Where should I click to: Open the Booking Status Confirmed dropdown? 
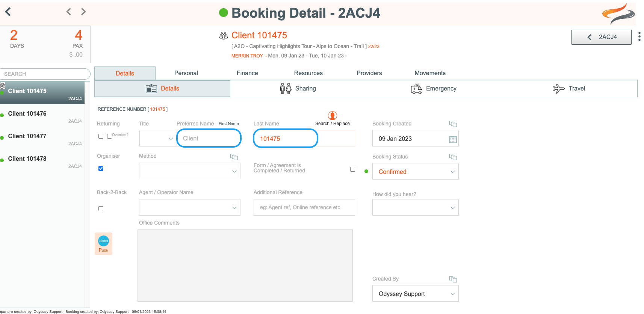415,171
